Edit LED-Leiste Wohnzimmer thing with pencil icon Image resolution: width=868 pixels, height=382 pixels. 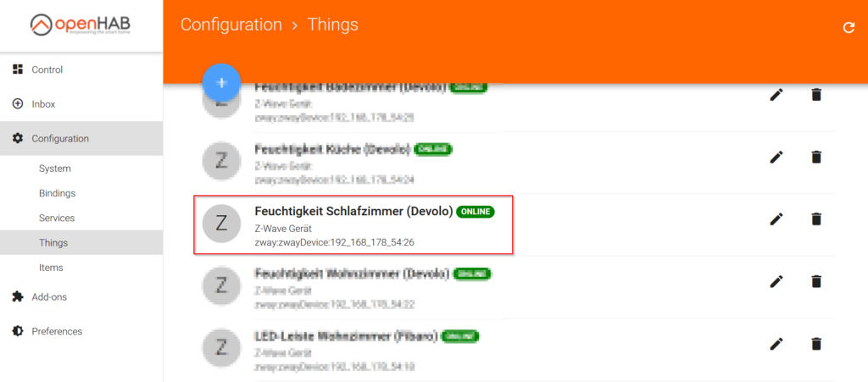point(776,343)
